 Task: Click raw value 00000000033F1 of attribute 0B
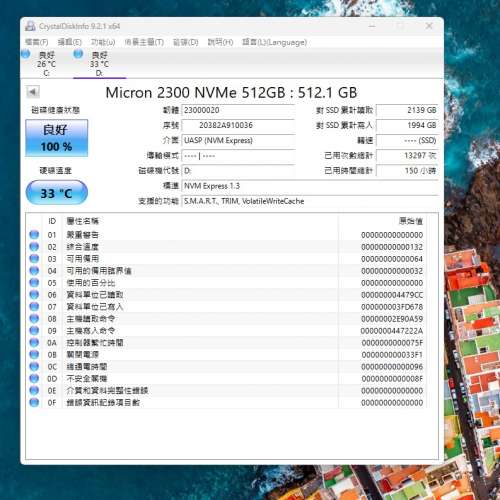[x=392, y=355]
